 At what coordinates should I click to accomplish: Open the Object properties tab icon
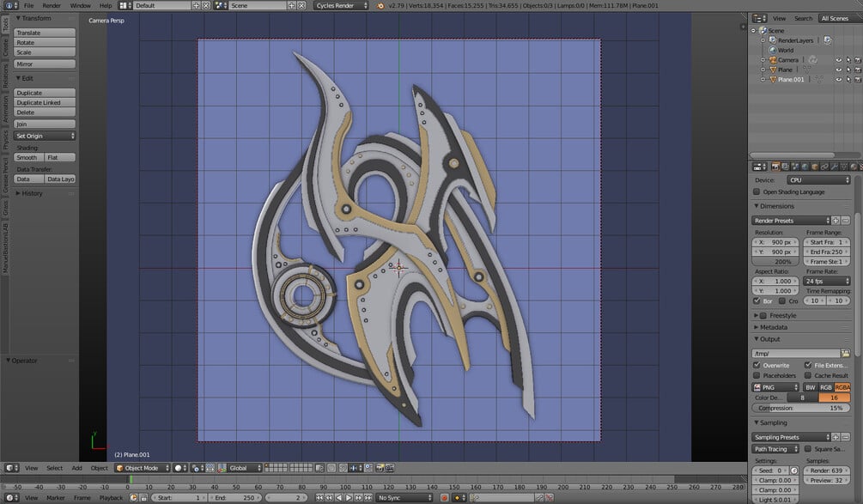815,167
